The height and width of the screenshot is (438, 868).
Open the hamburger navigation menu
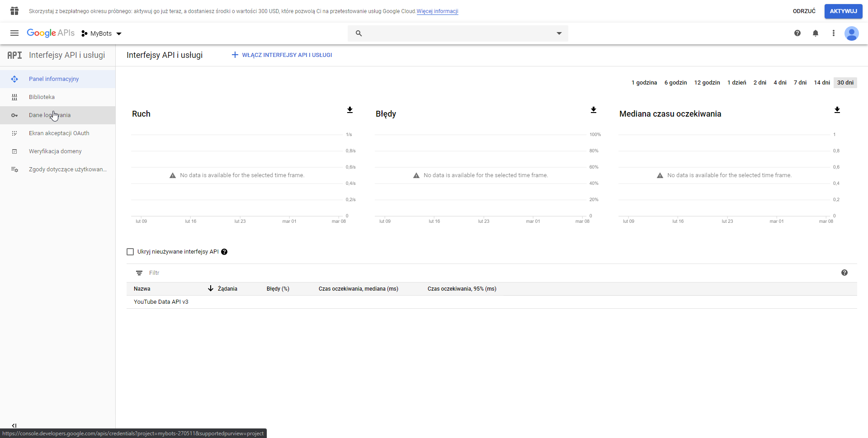14,33
